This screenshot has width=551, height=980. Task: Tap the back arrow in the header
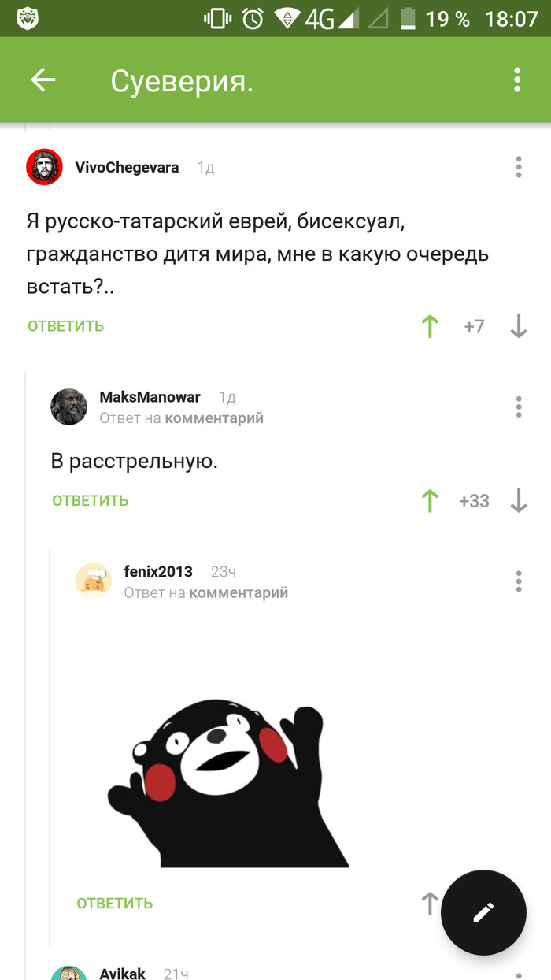43,80
